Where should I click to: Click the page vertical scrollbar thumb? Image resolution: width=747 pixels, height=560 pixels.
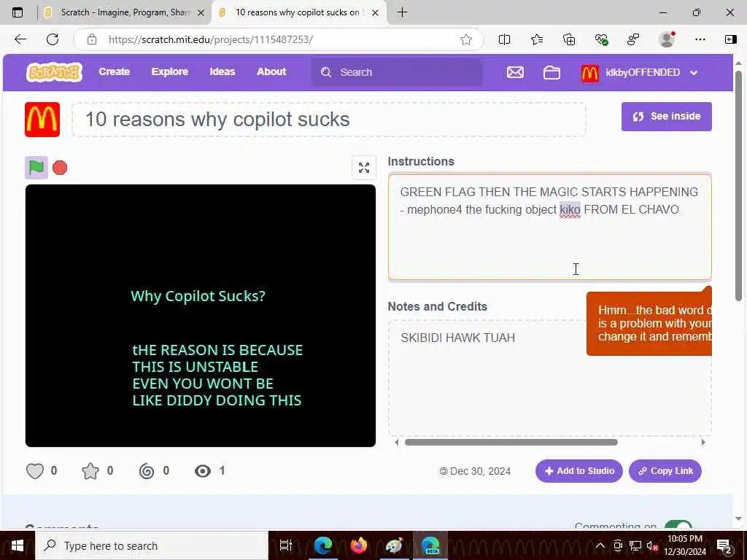click(x=738, y=186)
